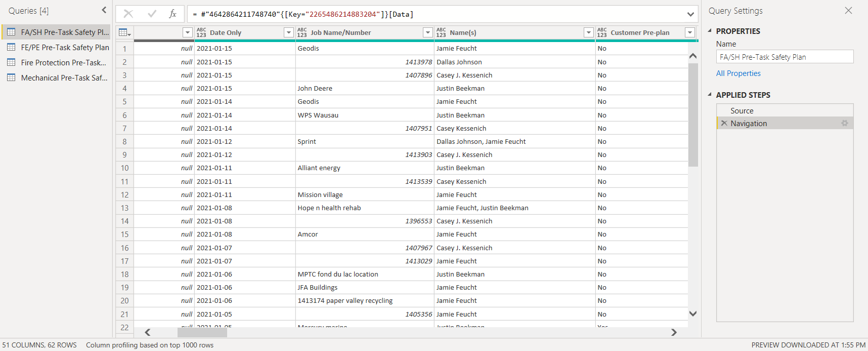Viewport: 868px width, 351px height.
Task: Select the 'Casey Kessenich' cell in row 7
Action: 515,128
